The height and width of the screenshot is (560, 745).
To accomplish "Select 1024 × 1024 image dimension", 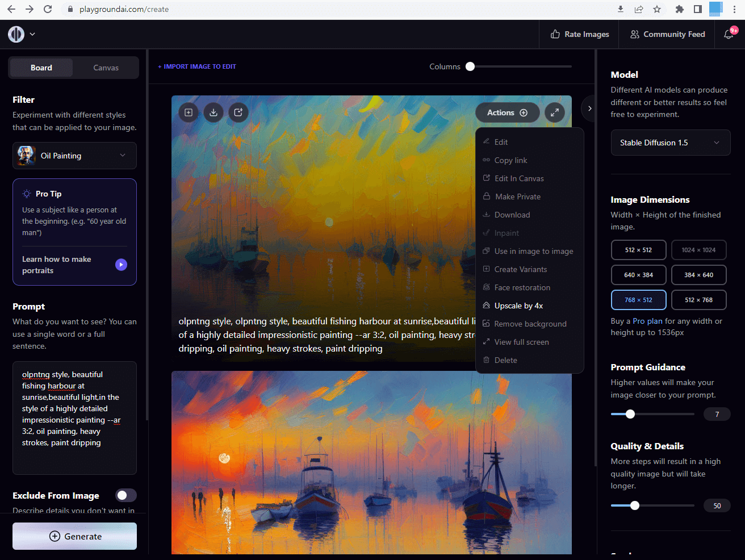I will point(698,250).
